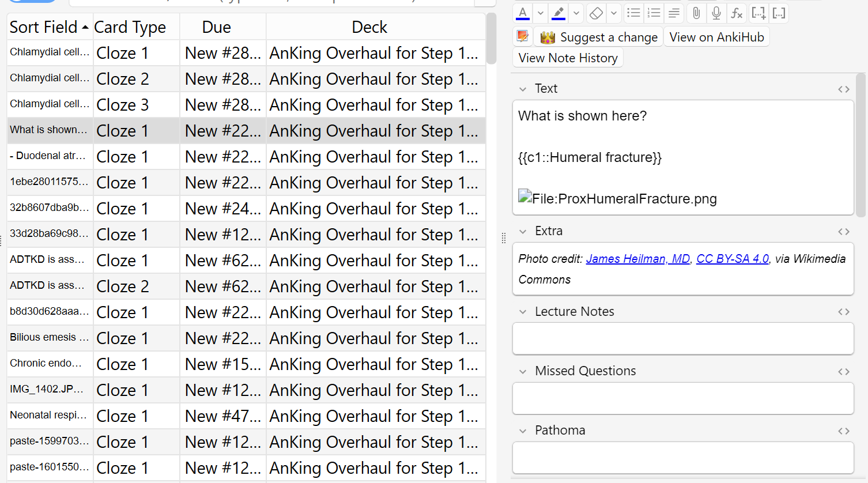Collapse the Pathoma field chevron
868x483 pixels.
pos(523,431)
